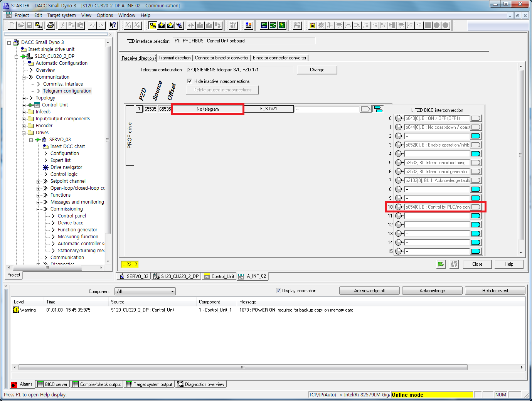Screen dimensions: 532x401
Task: Open the Expert list toolbar icon
Action: pos(312,25)
